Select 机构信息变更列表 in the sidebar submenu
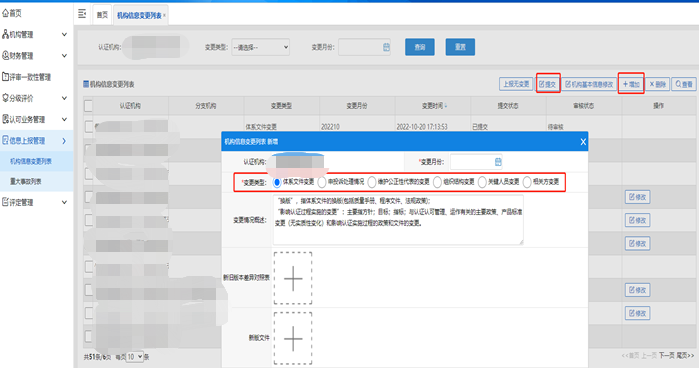Viewport: 699px width, 368px height. point(31,161)
